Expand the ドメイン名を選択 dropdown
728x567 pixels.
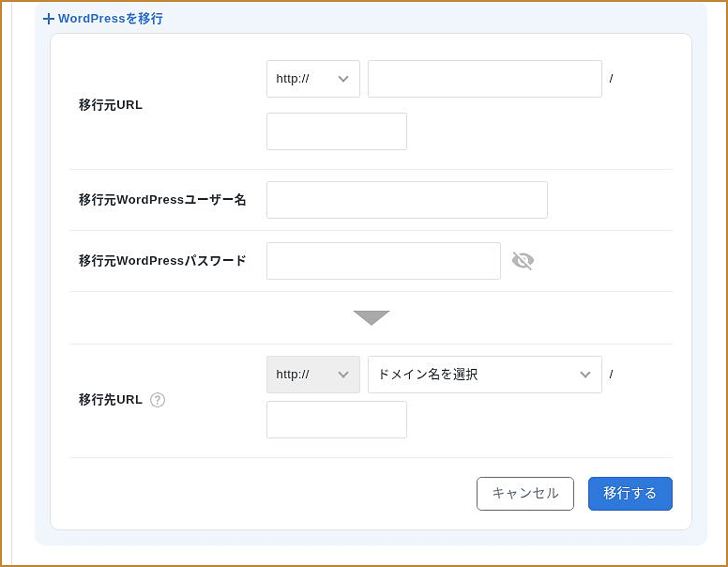(x=485, y=375)
